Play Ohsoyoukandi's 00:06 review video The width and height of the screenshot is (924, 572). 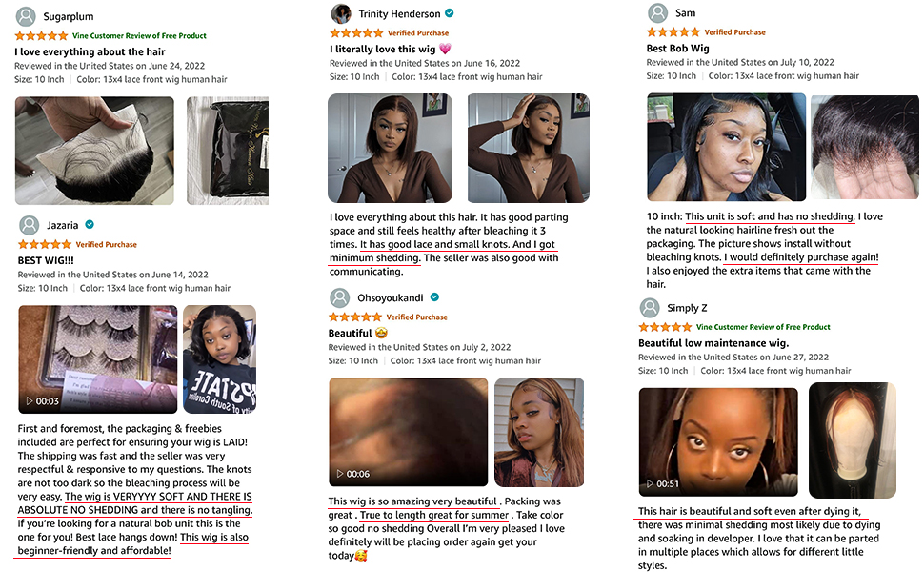pos(409,432)
